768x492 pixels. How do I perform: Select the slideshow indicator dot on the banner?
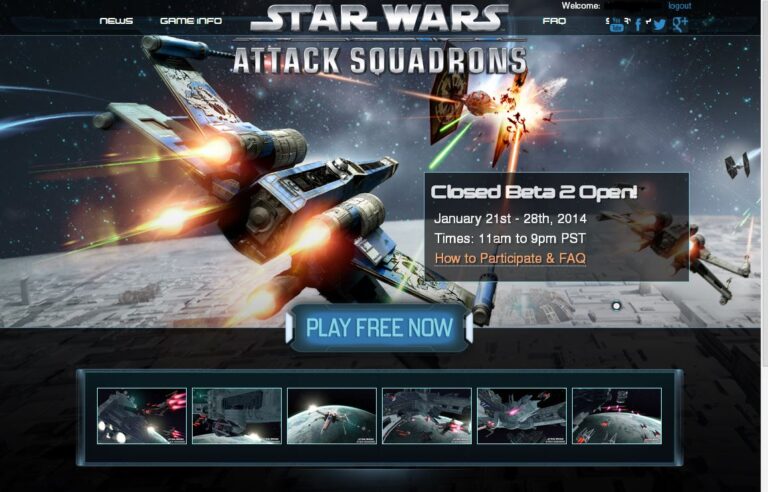click(x=616, y=306)
